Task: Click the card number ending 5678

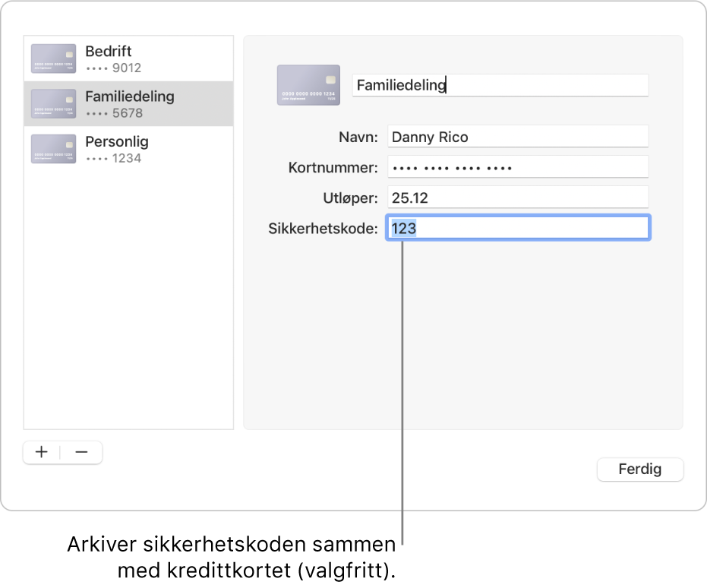Action: [114, 113]
